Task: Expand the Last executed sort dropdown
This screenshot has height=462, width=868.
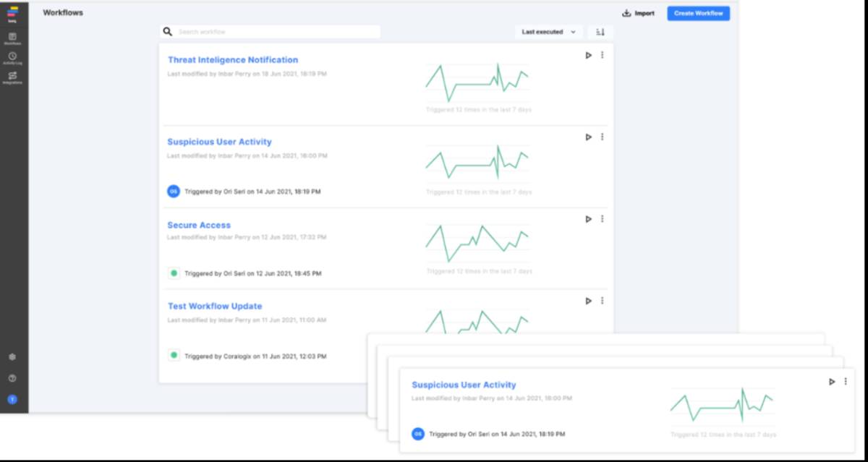Action: [548, 32]
